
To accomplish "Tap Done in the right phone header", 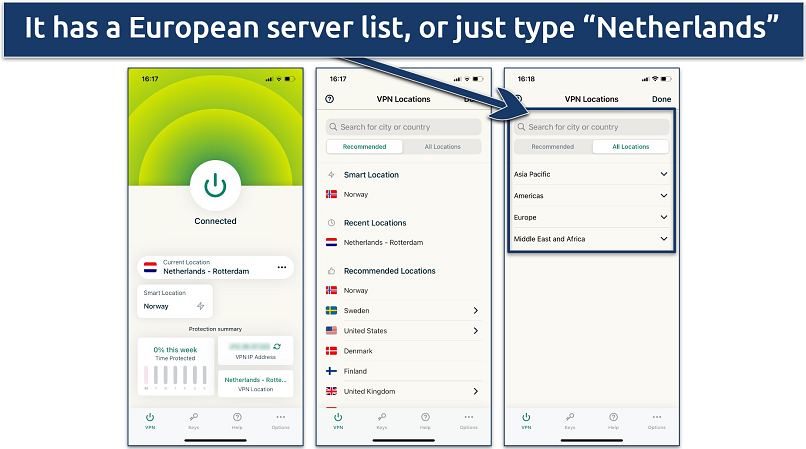I will point(662,99).
